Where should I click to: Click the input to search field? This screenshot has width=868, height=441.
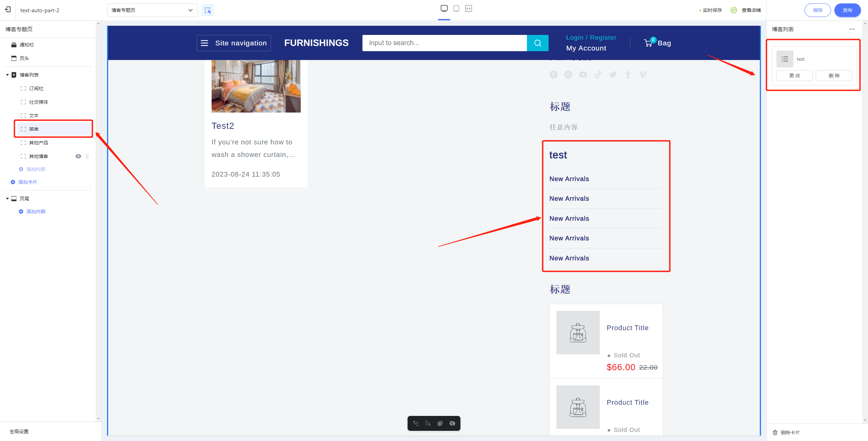[444, 43]
